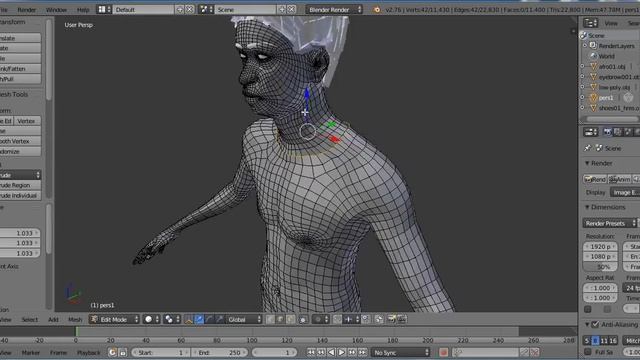This screenshot has height=360, width=640.
Task: Open the Playback menu in timeline header
Action: [89, 352]
